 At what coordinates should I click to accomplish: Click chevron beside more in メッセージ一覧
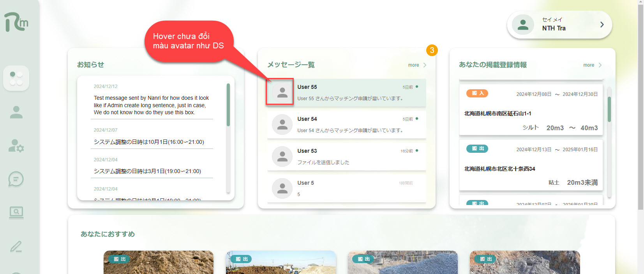coord(425,65)
